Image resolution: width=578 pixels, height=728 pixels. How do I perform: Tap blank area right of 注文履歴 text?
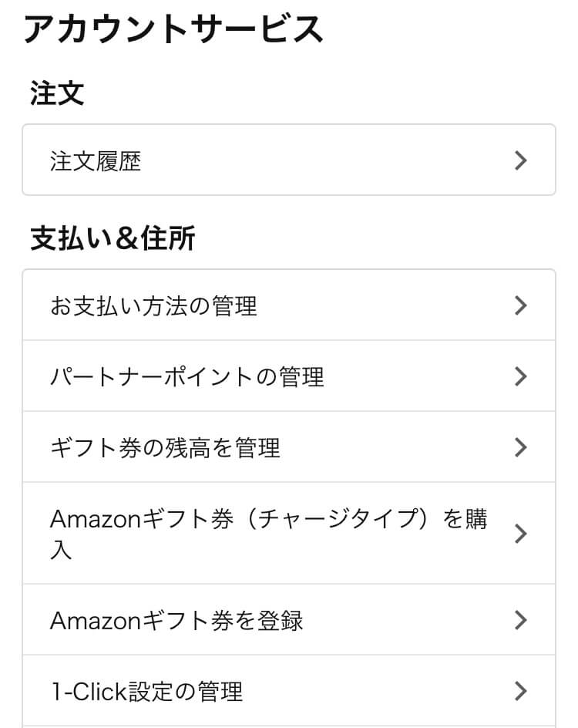tap(324, 160)
